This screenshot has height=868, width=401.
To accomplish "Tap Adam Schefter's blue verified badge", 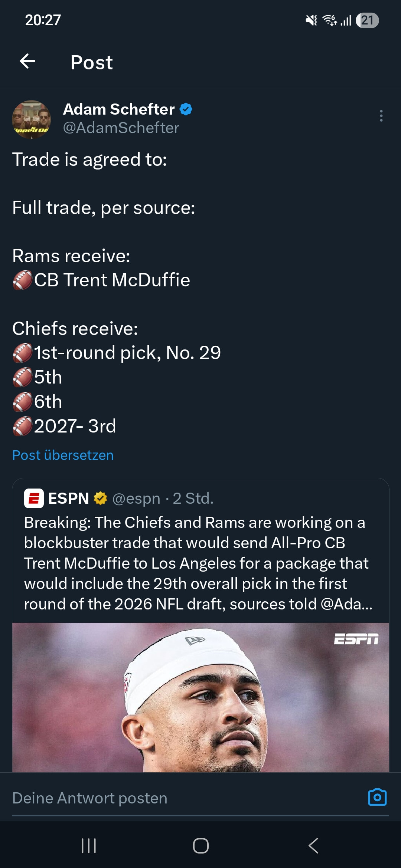I will 186,109.
